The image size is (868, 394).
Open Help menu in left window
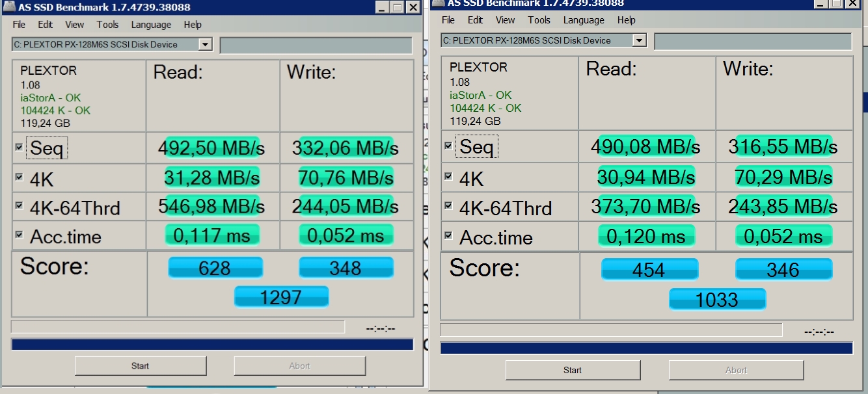tap(193, 25)
